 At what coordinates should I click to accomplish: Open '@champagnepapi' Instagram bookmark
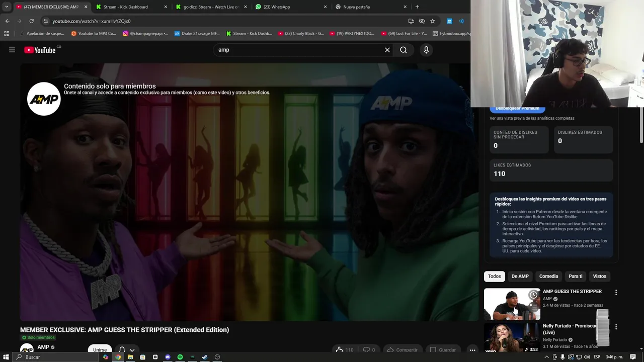[145, 34]
